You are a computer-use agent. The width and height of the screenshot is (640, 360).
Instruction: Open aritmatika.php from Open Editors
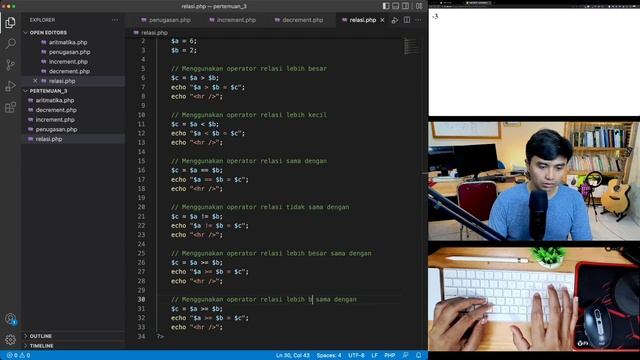[68, 42]
